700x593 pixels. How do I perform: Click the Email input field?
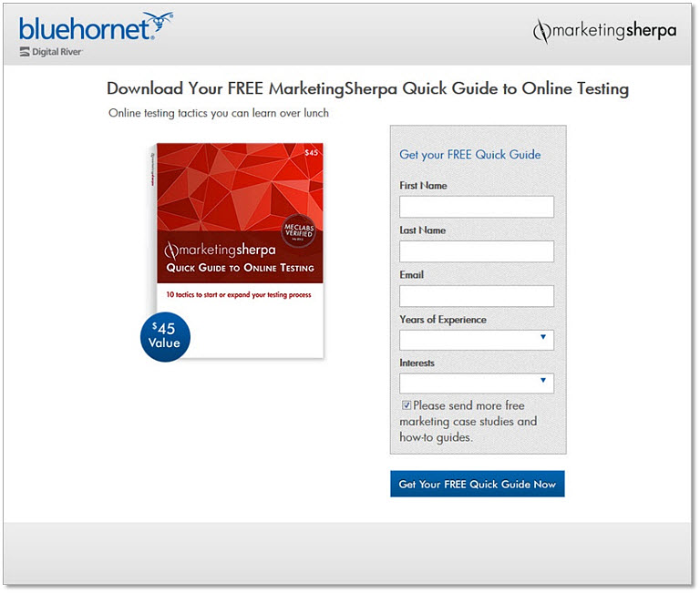(x=477, y=296)
